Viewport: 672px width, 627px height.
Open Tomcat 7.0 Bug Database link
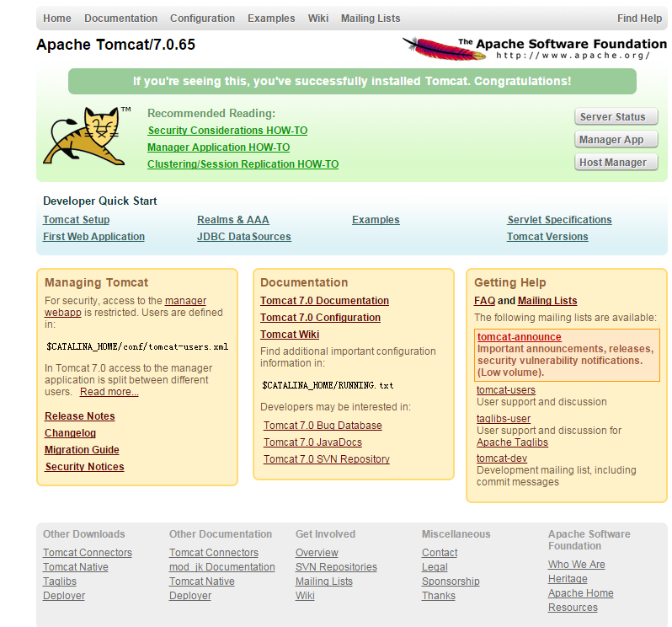point(323,426)
